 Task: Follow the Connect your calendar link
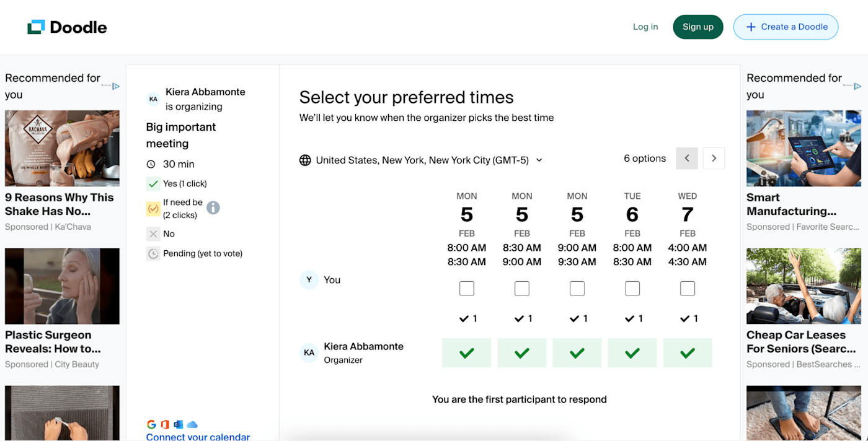click(198, 437)
